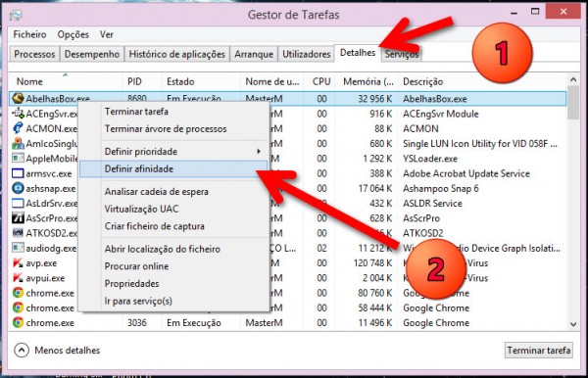Screen dimensions: 588x378
Task: Sort by the CPU column header
Action: click(x=320, y=81)
